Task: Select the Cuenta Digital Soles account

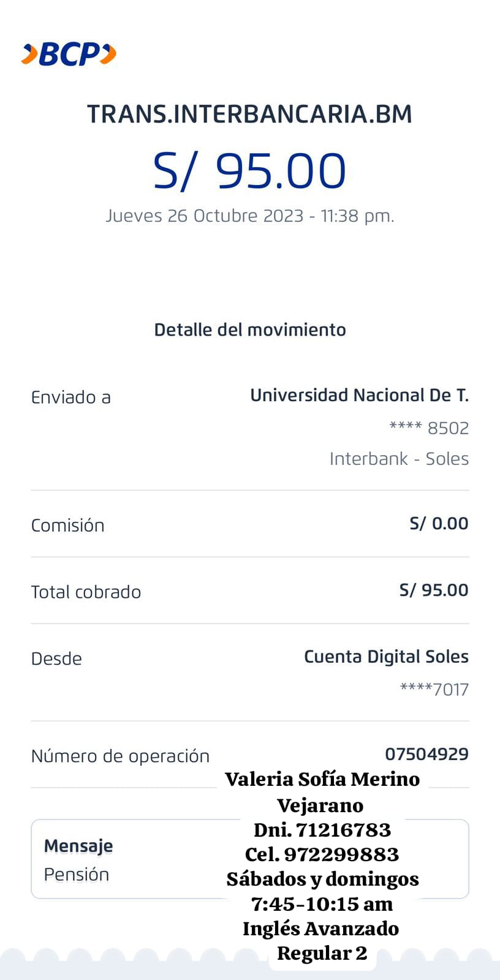Action: coord(386,657)
